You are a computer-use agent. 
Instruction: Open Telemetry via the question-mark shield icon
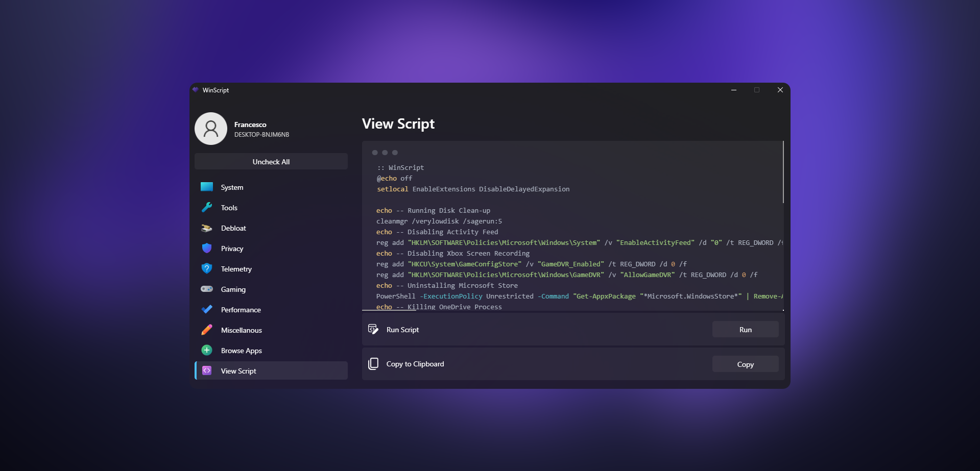(x=206, y=268)
